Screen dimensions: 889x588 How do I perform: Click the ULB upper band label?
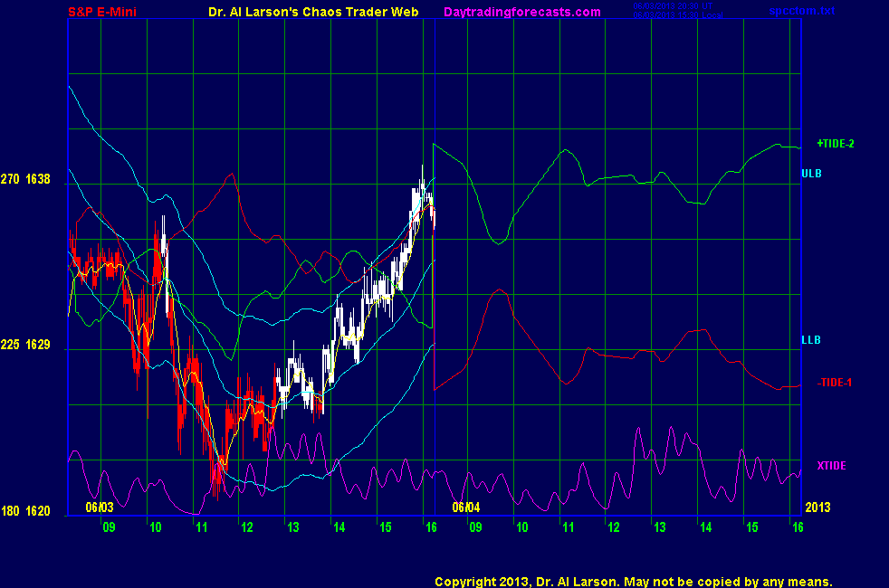(811, 173)
